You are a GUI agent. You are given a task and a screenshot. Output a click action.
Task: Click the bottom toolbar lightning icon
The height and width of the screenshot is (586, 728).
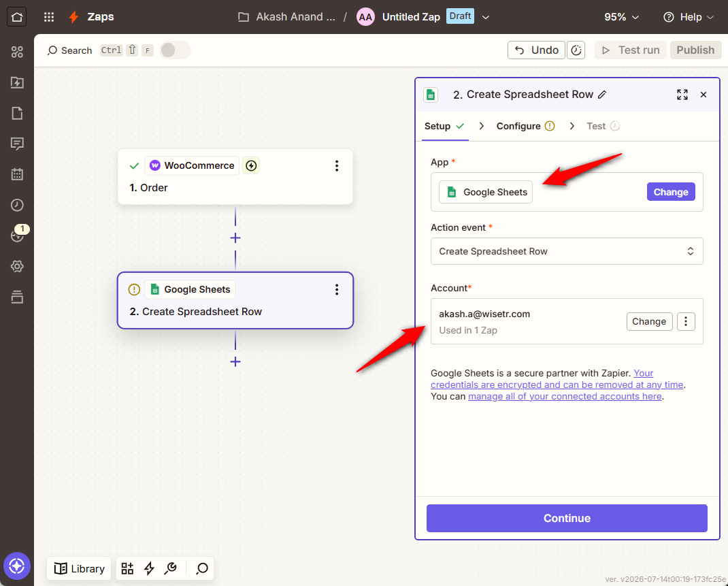(149, 568)
